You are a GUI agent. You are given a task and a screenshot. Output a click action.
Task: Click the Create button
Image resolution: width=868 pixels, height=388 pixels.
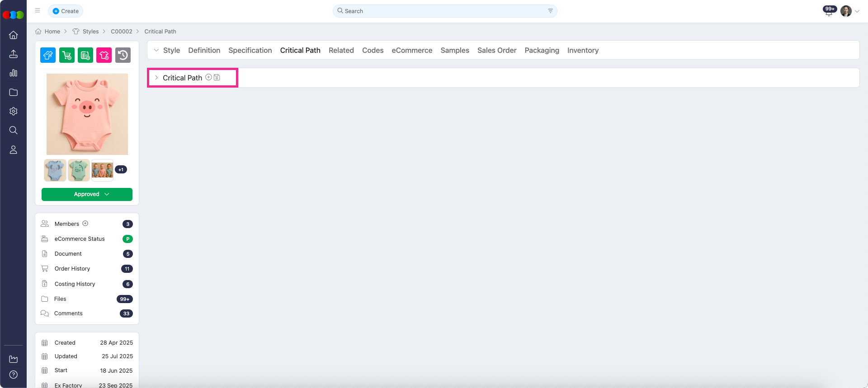(66, 11)
